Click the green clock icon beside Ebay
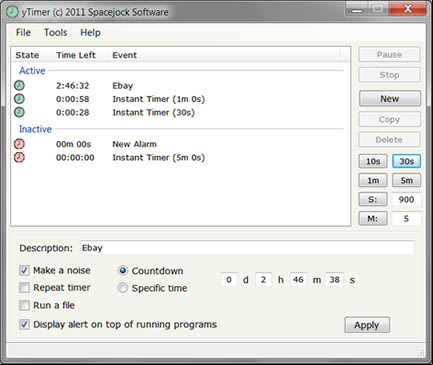433x365 pixels. point(19,86)
